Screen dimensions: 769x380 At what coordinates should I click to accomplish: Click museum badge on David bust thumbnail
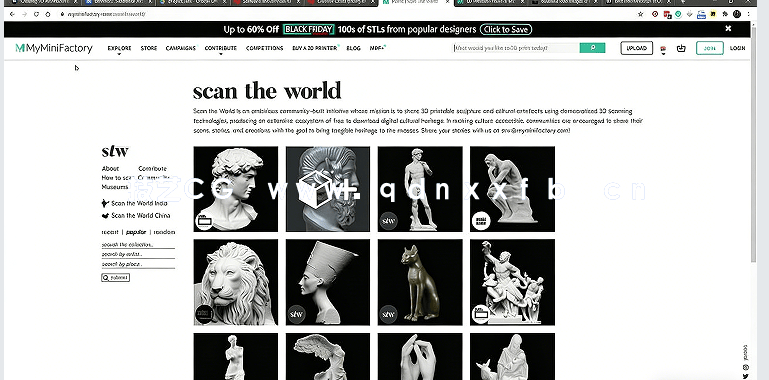click(204, 221)
